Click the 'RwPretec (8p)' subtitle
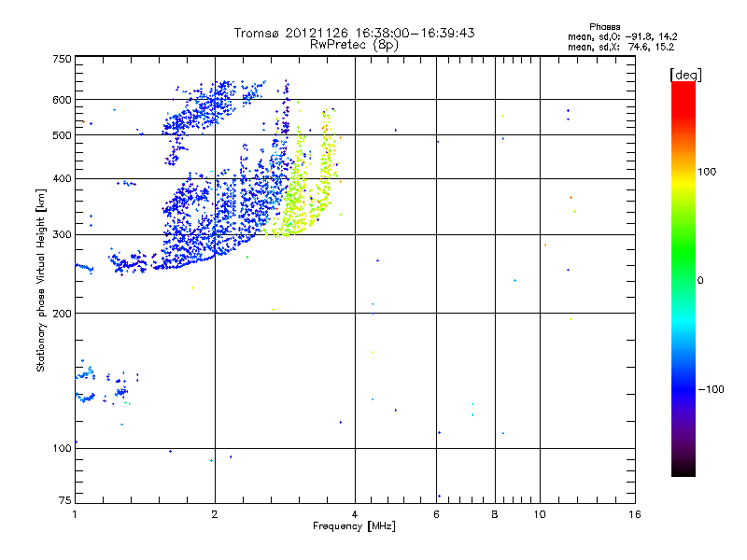 pyautogui.click(x=354, y=45)
